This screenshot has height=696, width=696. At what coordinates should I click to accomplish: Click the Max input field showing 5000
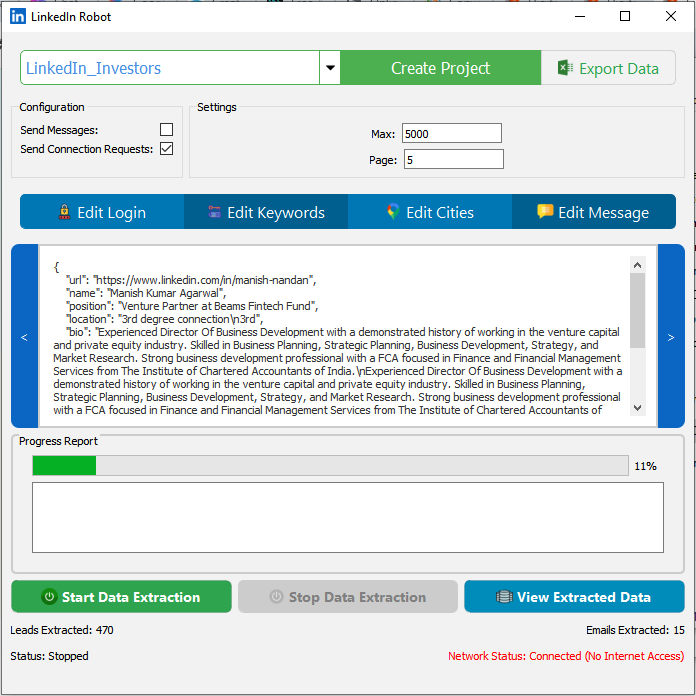pyautogui.click(x=452, y=134)
